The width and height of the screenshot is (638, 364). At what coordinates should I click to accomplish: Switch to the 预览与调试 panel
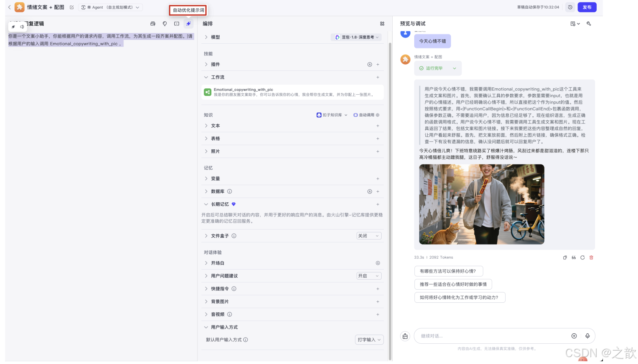pyautogui.click(x=412, y=23)
